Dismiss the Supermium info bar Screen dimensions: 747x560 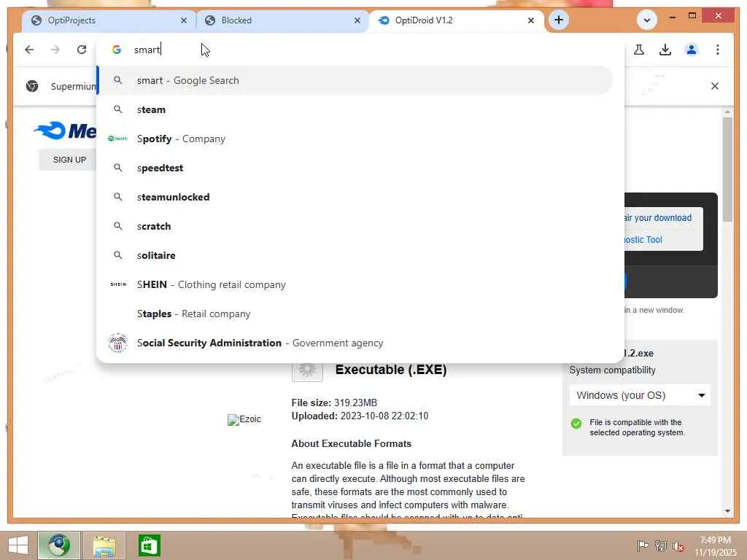coord(715,86)
